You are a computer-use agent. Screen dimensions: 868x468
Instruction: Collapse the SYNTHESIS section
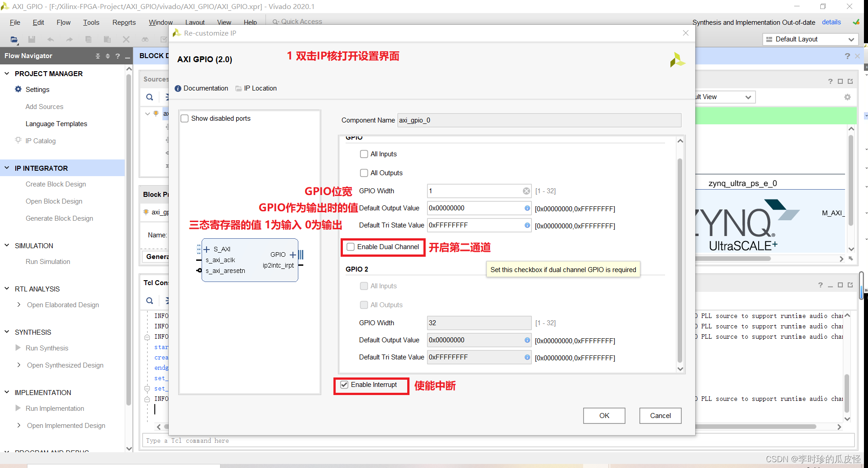click(7, 332)
